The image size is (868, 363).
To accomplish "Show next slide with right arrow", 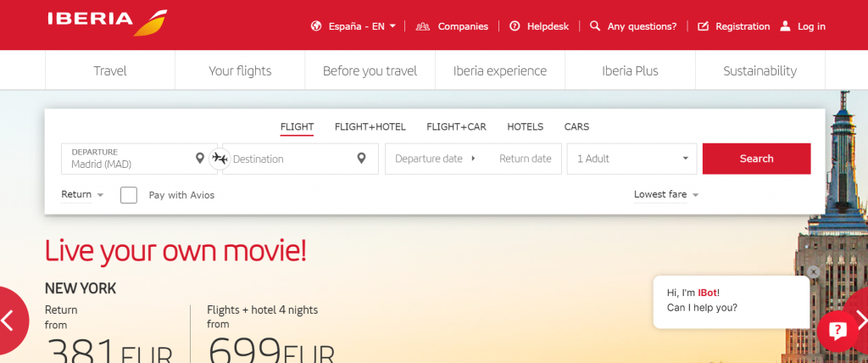I will [x=861, y=321].
